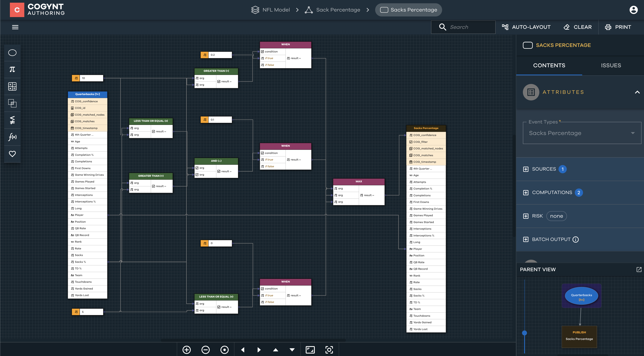Viewport: 644px width, 356px height.
Task: Open parent view in external window
Action: pyautogui.click(x=639, y=269)
